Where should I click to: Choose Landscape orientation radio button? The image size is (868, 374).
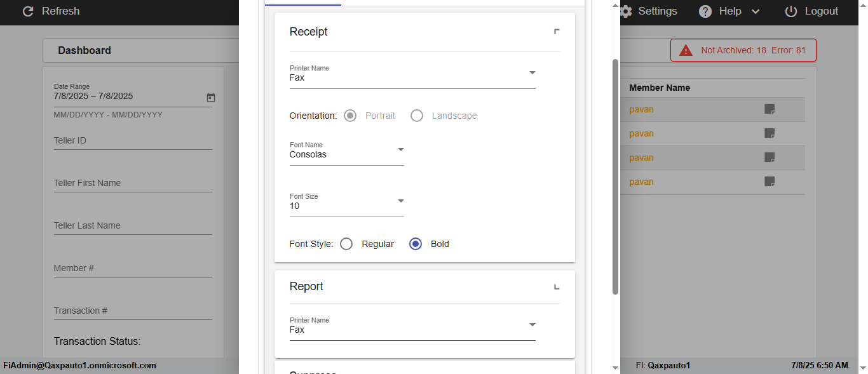click(x=417, y=116)
